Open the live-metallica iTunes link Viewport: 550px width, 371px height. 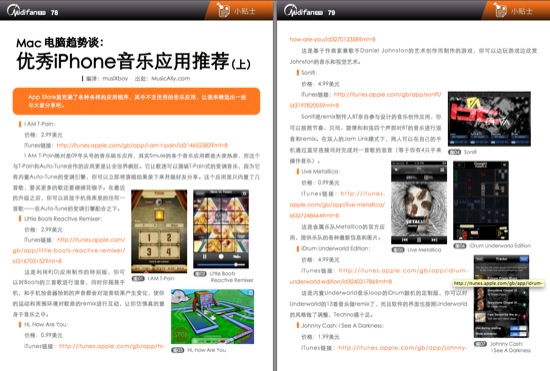[337, 204]
